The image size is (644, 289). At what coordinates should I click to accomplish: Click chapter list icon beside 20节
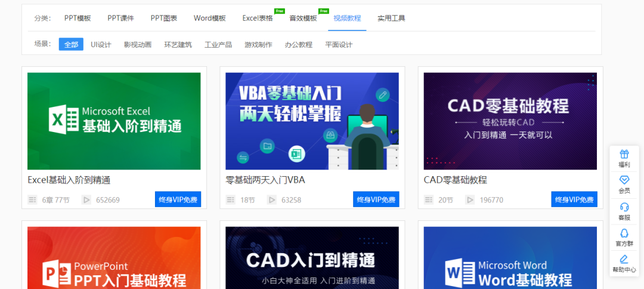[429, 200]
